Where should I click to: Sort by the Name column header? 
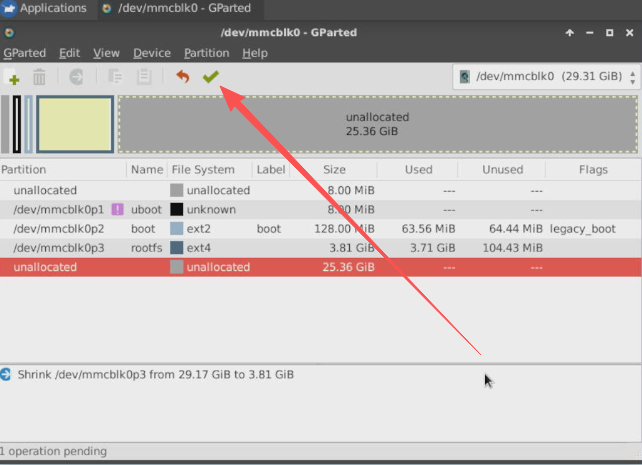[x=147, y=169]
